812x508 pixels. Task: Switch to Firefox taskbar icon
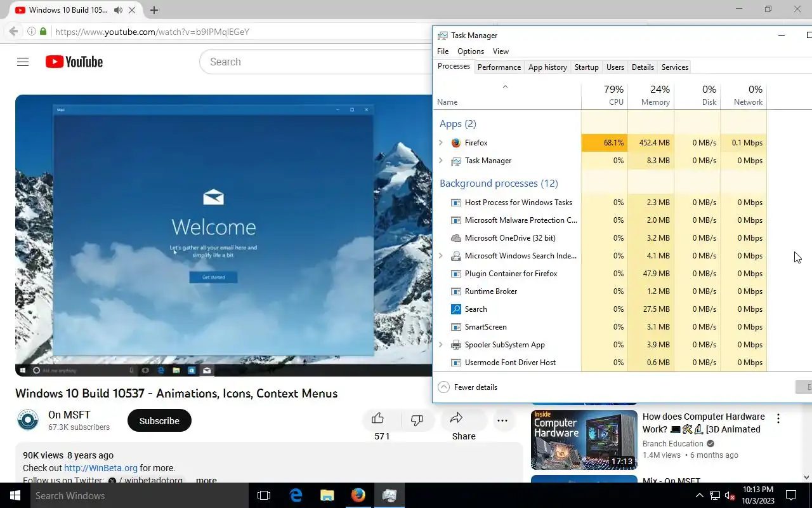358,495
